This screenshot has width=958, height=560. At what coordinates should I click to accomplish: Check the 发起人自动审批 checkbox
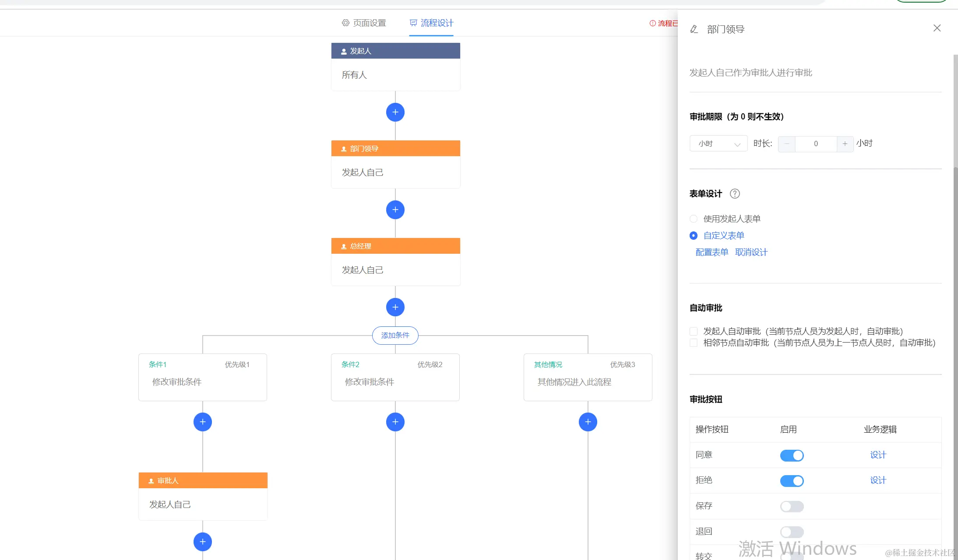694,331
